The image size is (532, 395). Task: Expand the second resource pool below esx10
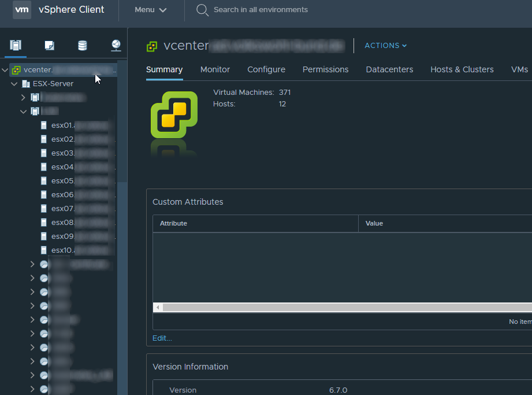coord(32,278)
